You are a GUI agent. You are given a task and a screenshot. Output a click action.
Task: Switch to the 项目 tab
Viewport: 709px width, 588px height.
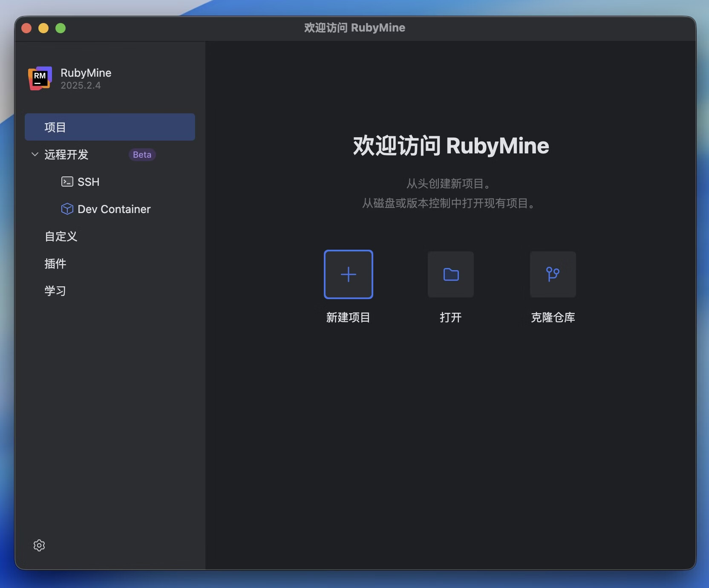(x=55, y=127)
